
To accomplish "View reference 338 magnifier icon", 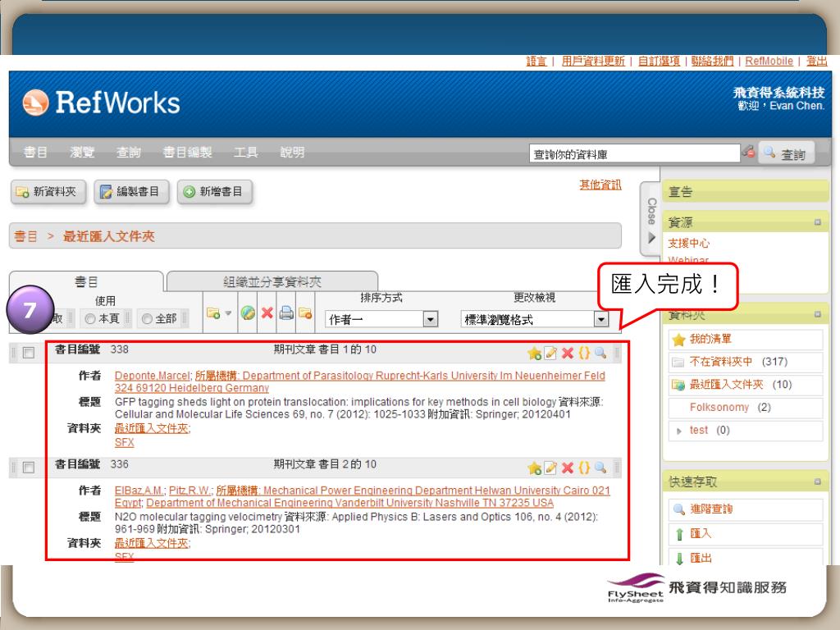I will [x=600, y=353].
